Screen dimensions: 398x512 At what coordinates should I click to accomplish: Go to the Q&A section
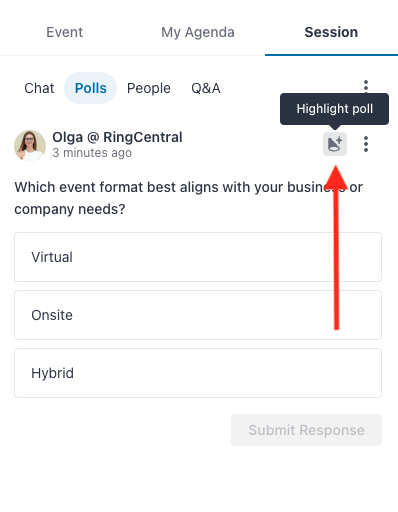pyautogui.click(x=206, y=88)
